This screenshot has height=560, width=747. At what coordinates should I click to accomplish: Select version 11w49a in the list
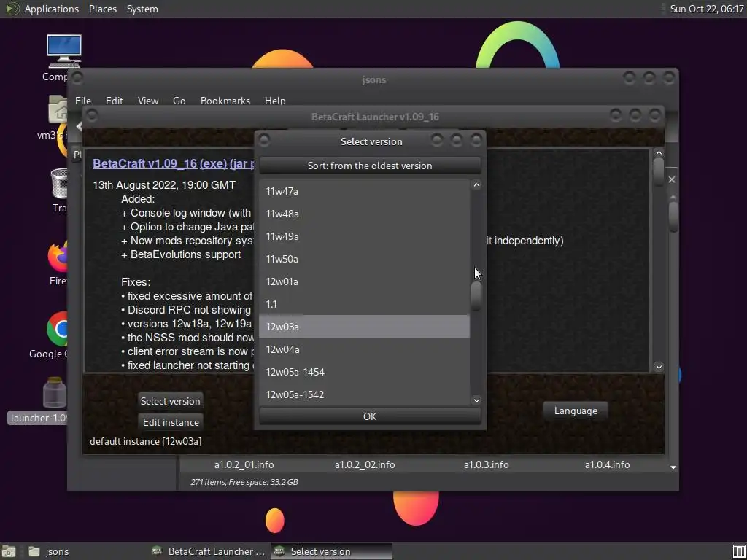364,236
